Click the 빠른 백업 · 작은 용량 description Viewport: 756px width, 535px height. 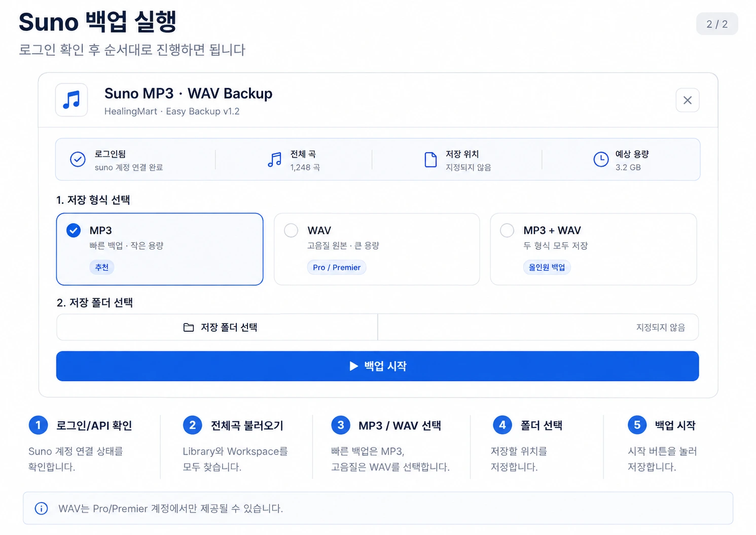pos(127,245)
